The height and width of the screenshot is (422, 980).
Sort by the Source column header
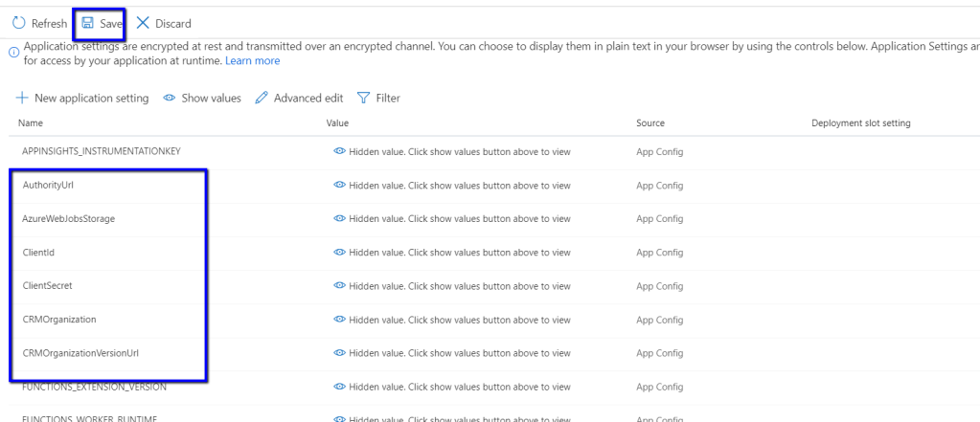click(x=650, y=123)
